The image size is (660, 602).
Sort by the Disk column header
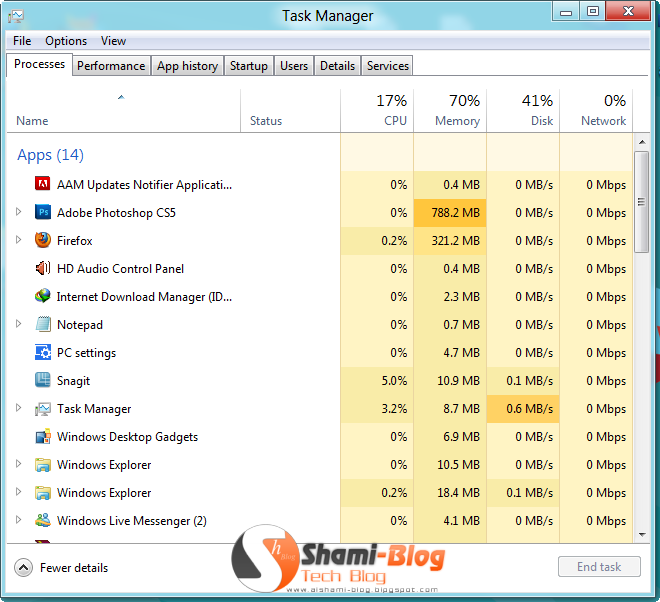pos(523,111)
